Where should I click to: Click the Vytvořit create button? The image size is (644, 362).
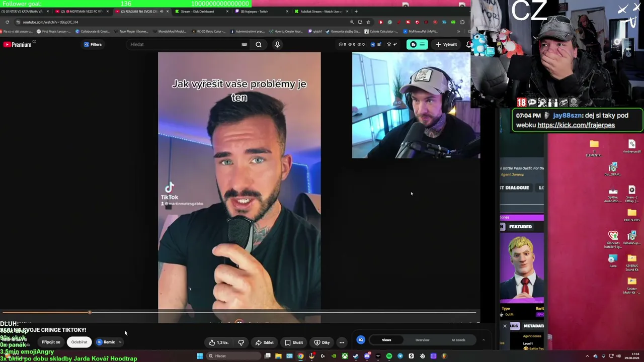click(x=446, y=44)
